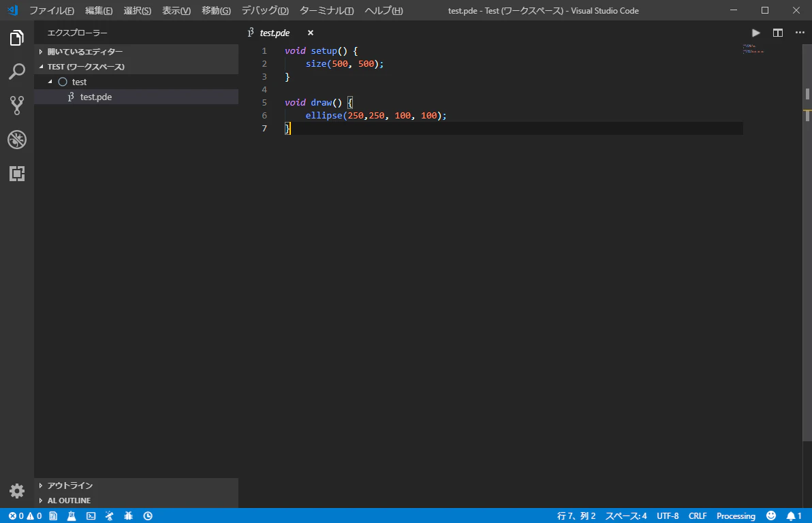This screenshot has width=812, height=523.
Task: Open the editor More Actions menu
Action: pyautogui.click(x=800, y=33)
